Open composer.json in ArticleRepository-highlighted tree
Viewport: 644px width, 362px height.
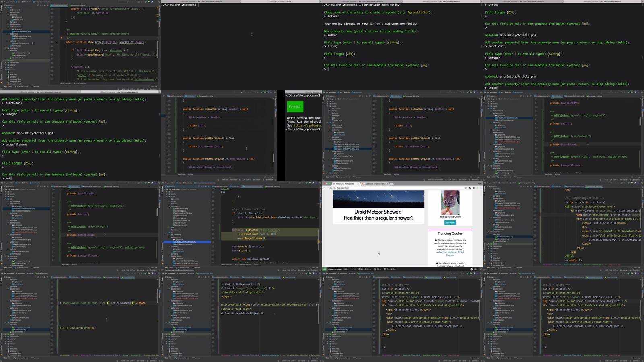[14, 79]
